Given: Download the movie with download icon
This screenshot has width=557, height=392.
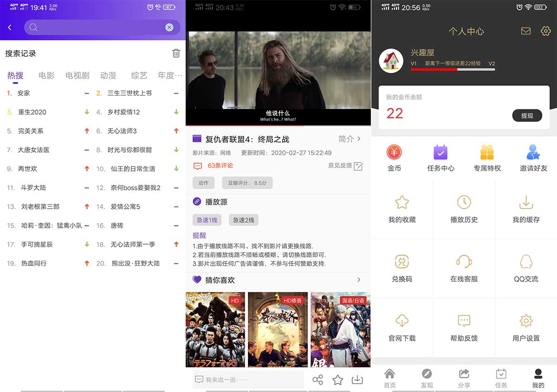Looking at the screenshot, I should pyautogui.click(x=357, y=379).
